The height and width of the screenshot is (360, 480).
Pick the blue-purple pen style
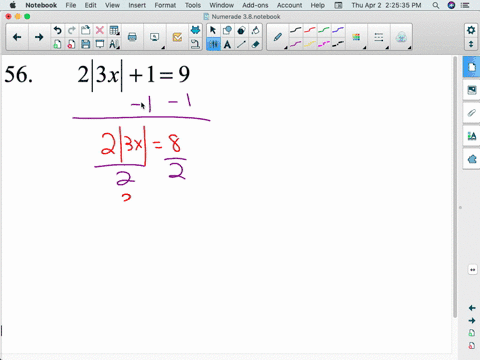click(338, 30)
